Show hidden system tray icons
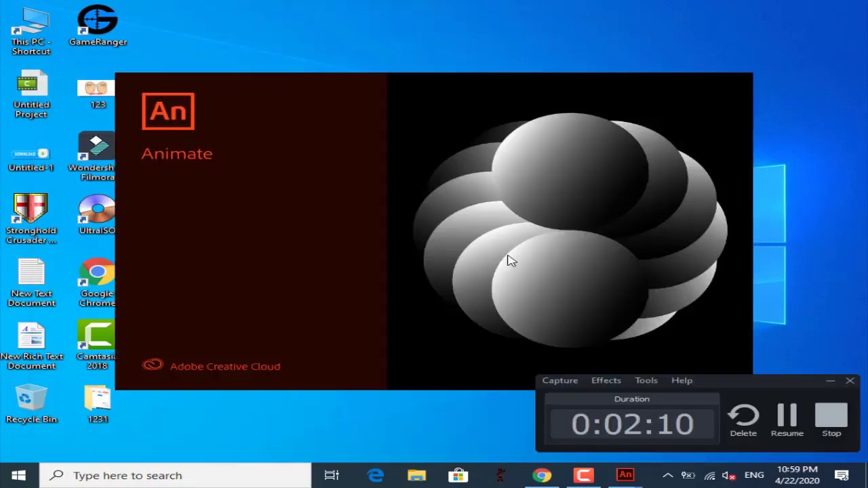Image resolution: width=868 pixels, height=488 pixels. pos(667,475)
